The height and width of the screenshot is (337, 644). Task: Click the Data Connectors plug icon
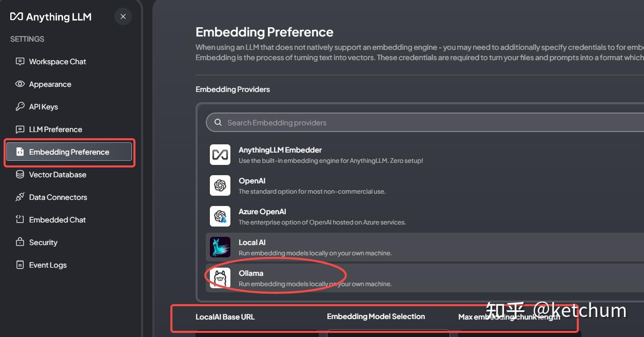[20, 197]
